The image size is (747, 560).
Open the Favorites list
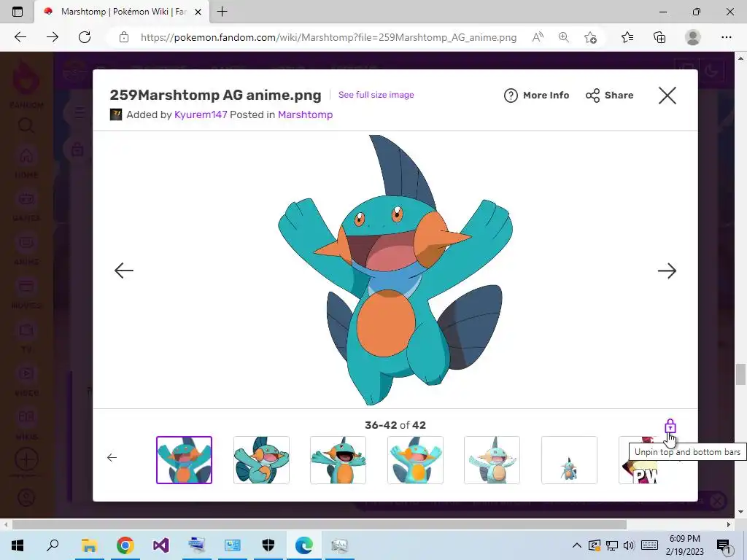[627, 37]
